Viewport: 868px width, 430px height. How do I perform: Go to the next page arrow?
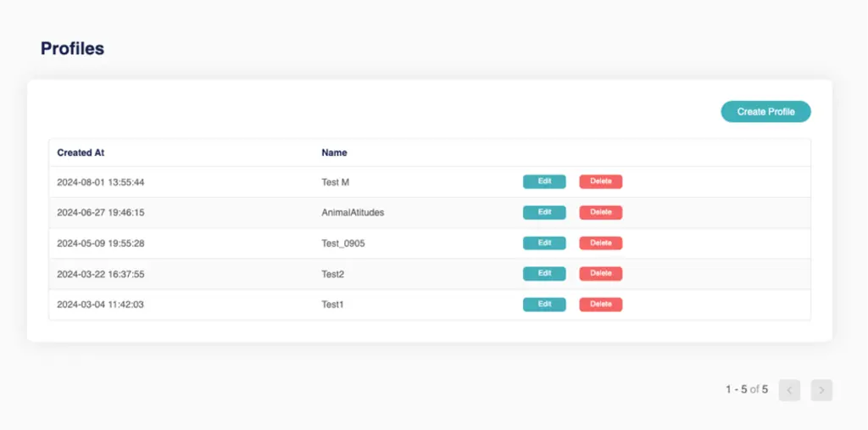tap(821, 390)
